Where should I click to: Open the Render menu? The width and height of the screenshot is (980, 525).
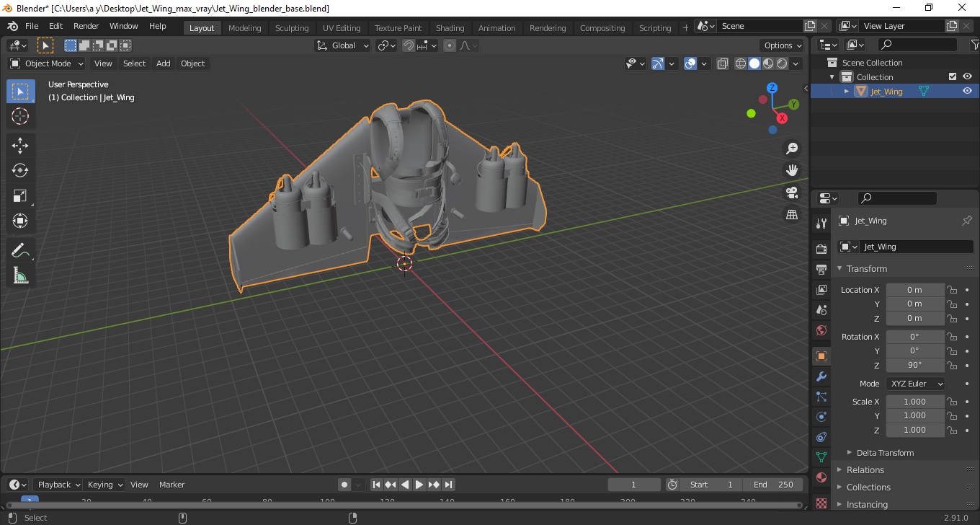[86, 26]
